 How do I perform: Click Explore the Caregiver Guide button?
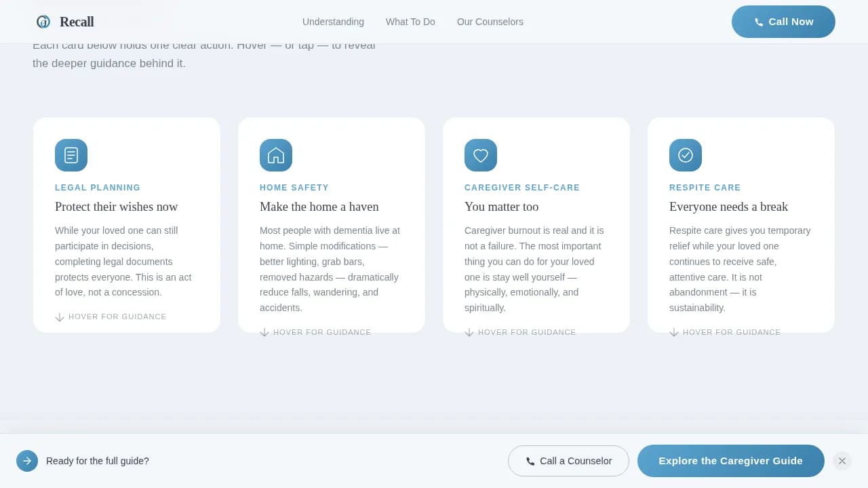point(731,461)
